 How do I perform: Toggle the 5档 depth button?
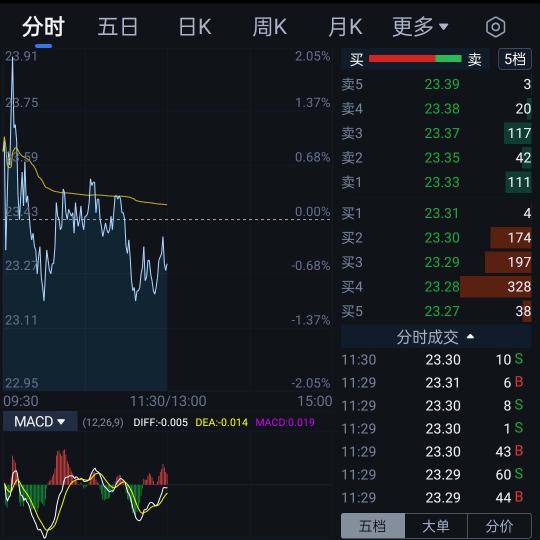coord(515,59)
